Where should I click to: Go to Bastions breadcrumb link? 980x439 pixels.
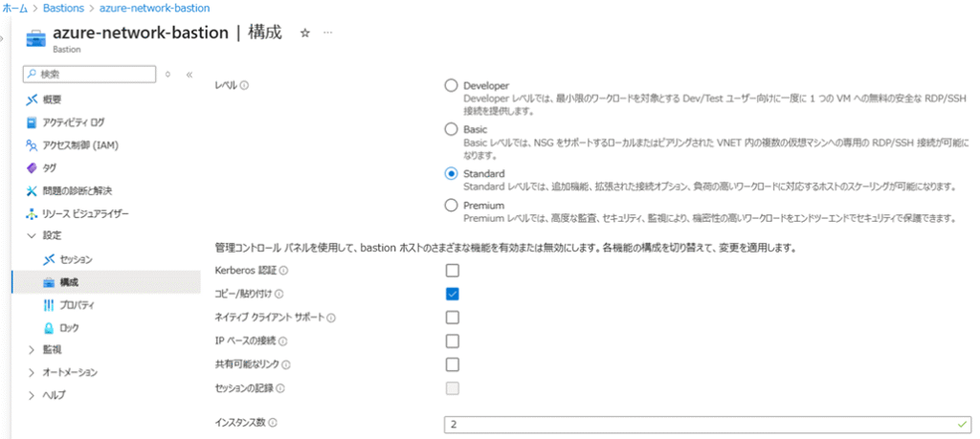click(64, 8)
